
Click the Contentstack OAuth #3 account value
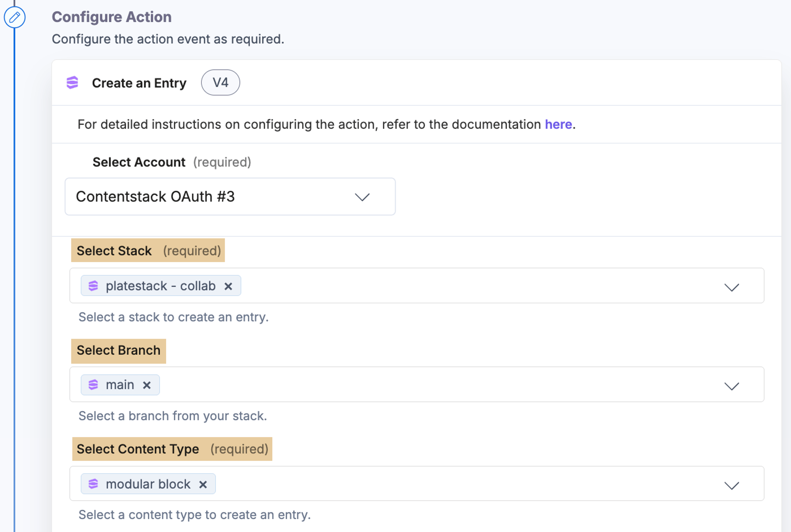point(155,197)
